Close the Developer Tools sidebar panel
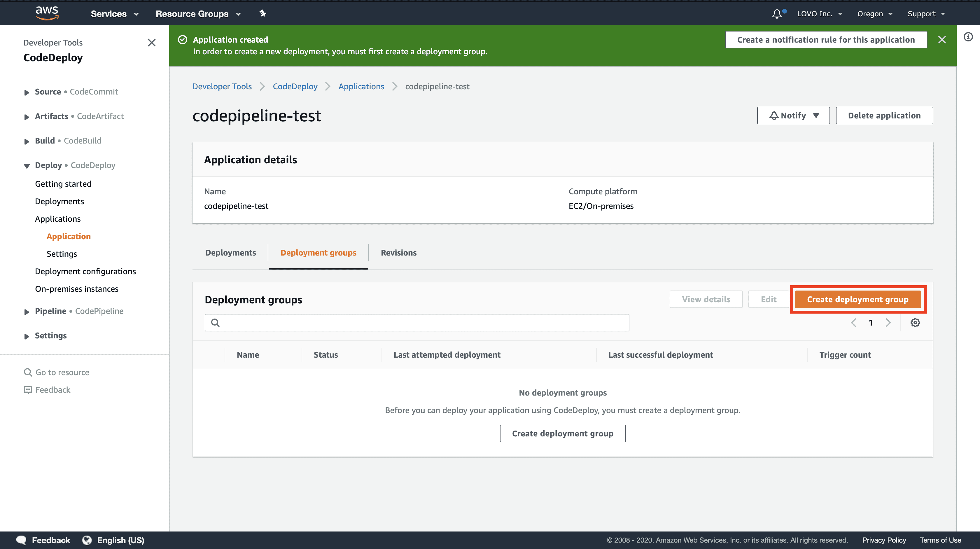980x549 pixels. click(x=151, y=43)
